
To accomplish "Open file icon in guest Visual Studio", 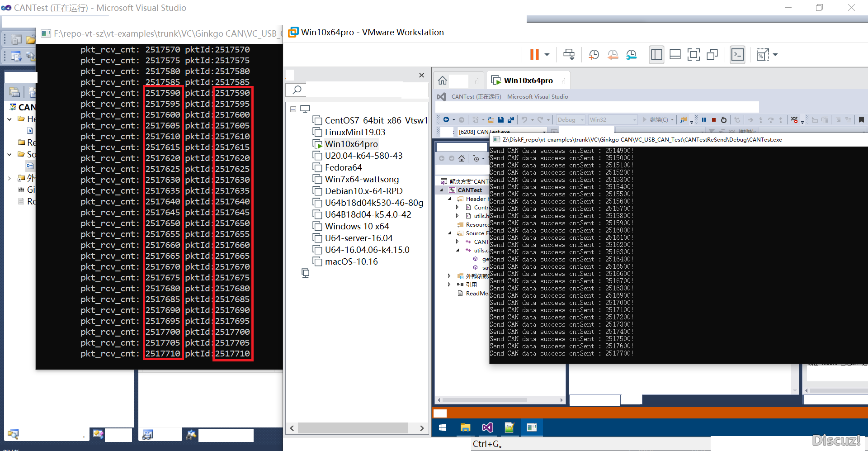I will pyautogui.click(x=491, y=120).
